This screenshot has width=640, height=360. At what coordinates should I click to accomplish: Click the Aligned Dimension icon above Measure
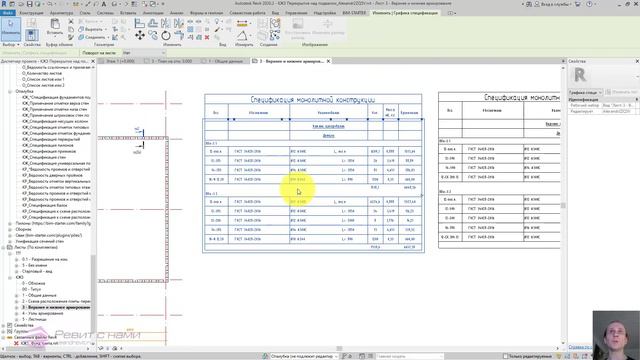(x=242, y=24)
